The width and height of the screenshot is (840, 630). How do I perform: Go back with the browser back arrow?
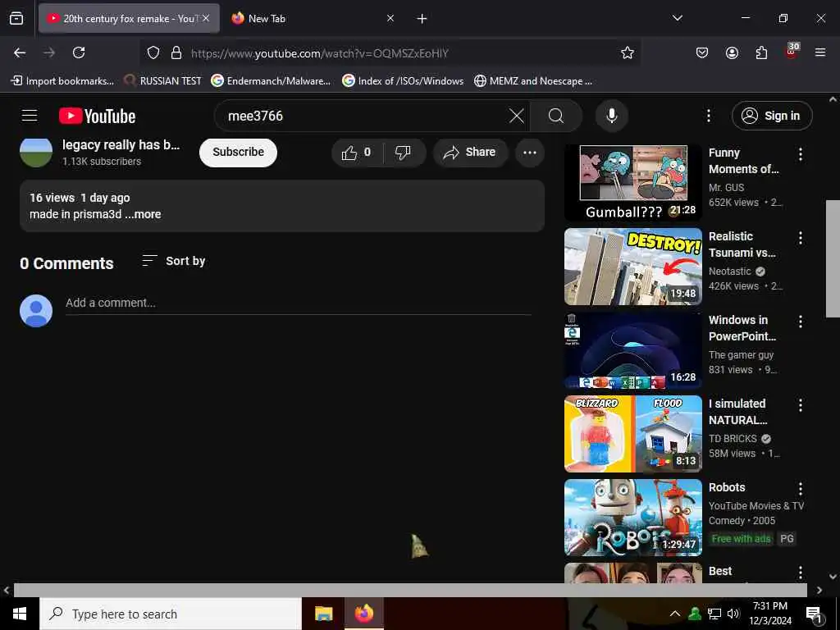click(20, 52)
